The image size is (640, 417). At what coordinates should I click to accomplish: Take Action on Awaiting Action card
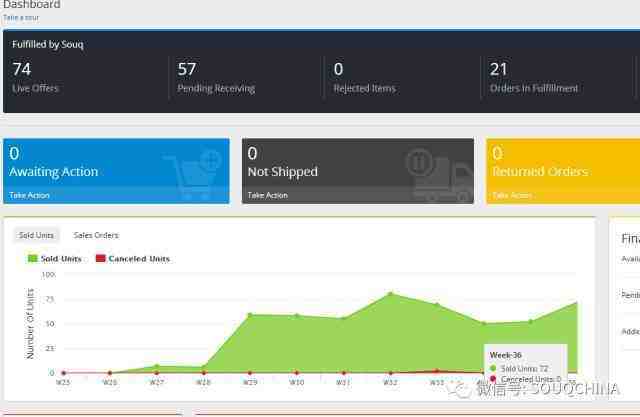point(29,195)
